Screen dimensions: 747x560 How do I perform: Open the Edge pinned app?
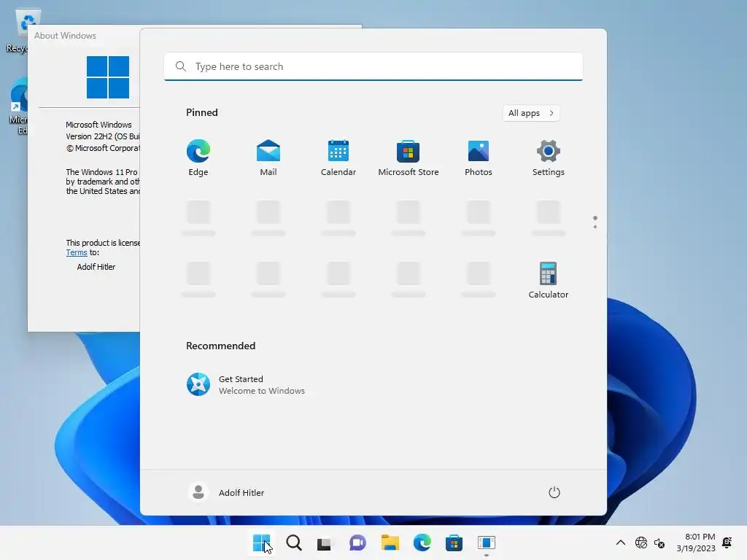point(198,158)
